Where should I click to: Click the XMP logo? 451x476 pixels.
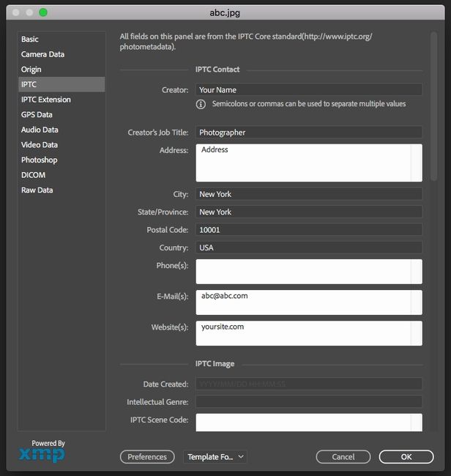(42, 453)
